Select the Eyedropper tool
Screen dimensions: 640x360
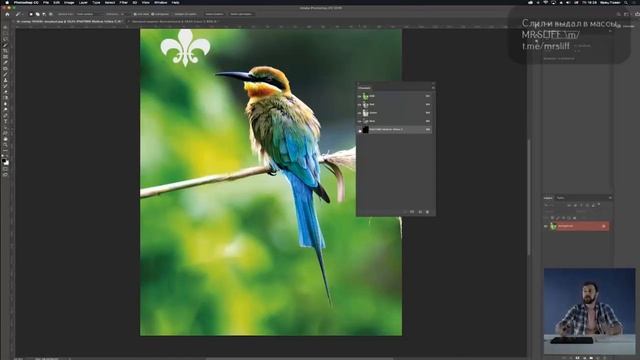5,62
